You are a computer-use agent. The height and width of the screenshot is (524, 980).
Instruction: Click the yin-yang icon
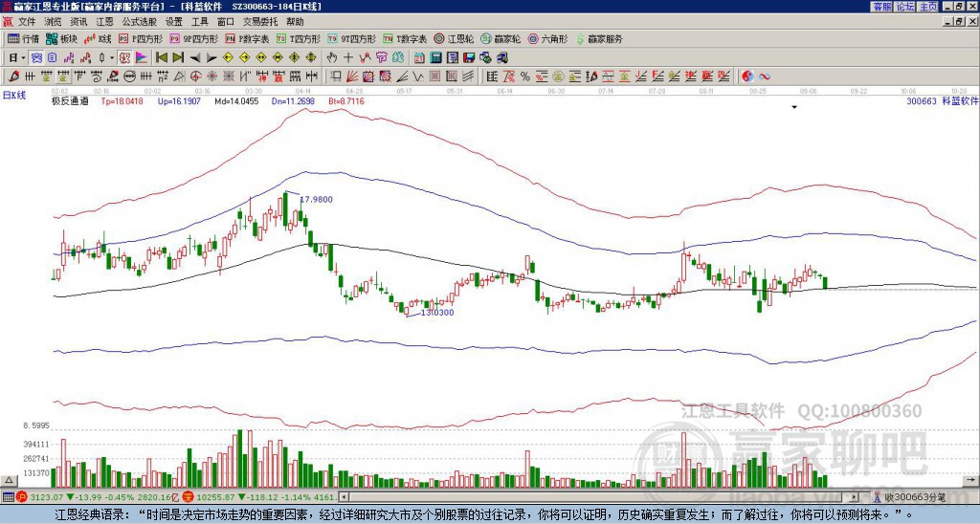747,76
